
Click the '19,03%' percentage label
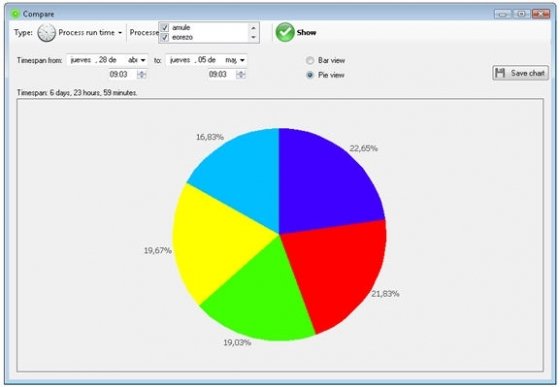pos(237,342)
